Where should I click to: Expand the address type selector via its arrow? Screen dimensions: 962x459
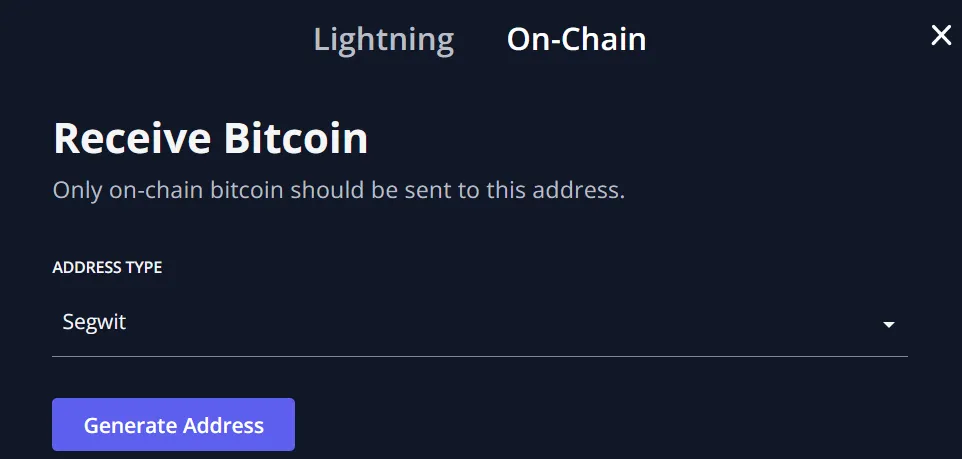[x=888, y=325]
